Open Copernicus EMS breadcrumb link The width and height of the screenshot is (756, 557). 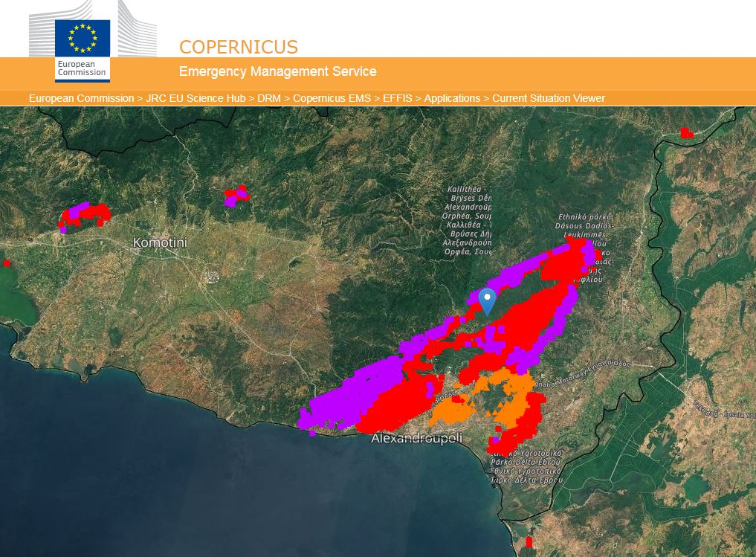tap(332, 98)
